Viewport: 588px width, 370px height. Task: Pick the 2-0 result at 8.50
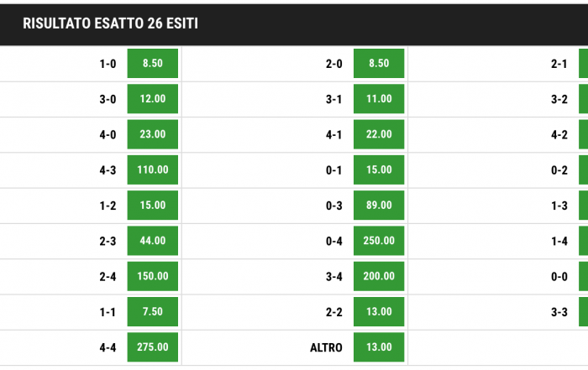coord(379,63)
